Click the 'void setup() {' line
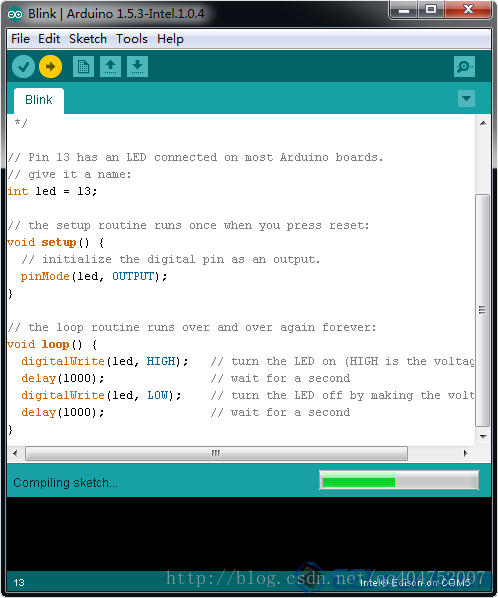The height and width of the screenshot is (598, 498). (56, 242)
